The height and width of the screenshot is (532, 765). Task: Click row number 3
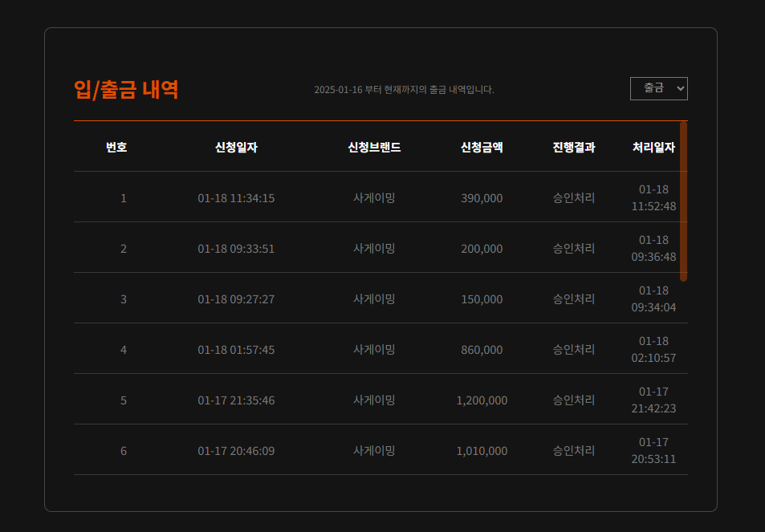124,299
